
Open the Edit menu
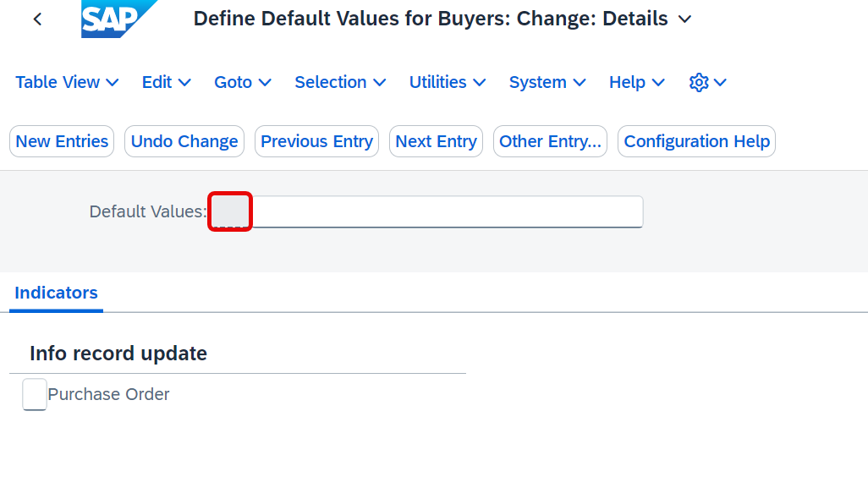[166, 82]
